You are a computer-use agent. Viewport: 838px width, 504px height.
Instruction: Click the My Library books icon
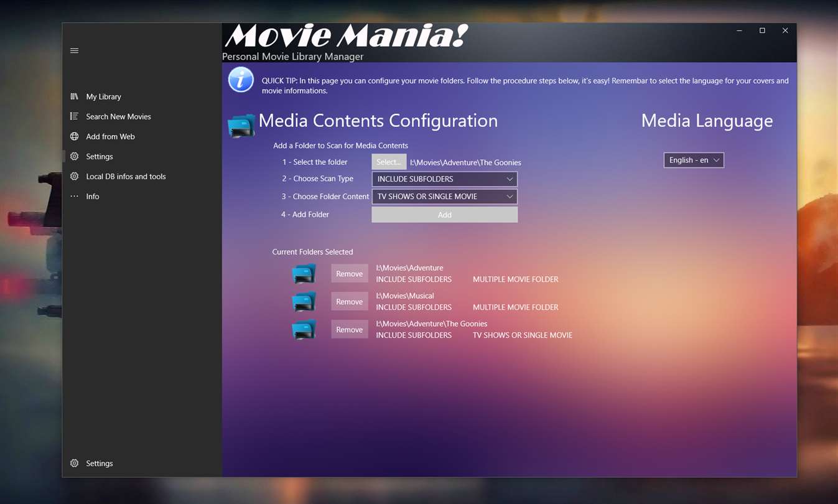75,96
